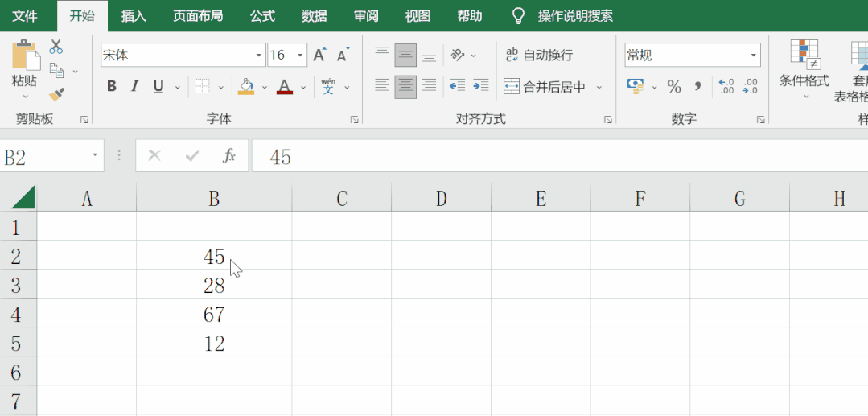Apply comma style
Viewport: 868px width, 416px height.
[697, 86]
